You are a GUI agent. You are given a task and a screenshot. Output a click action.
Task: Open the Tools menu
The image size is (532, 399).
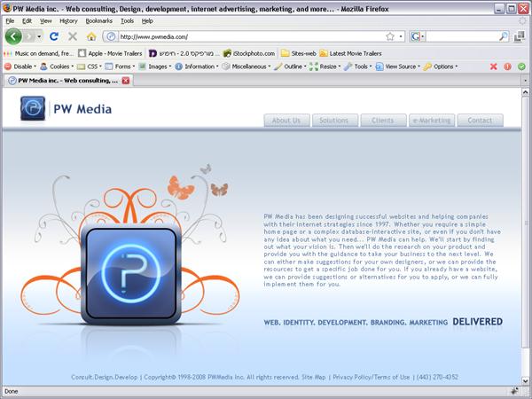pos(127,21)
